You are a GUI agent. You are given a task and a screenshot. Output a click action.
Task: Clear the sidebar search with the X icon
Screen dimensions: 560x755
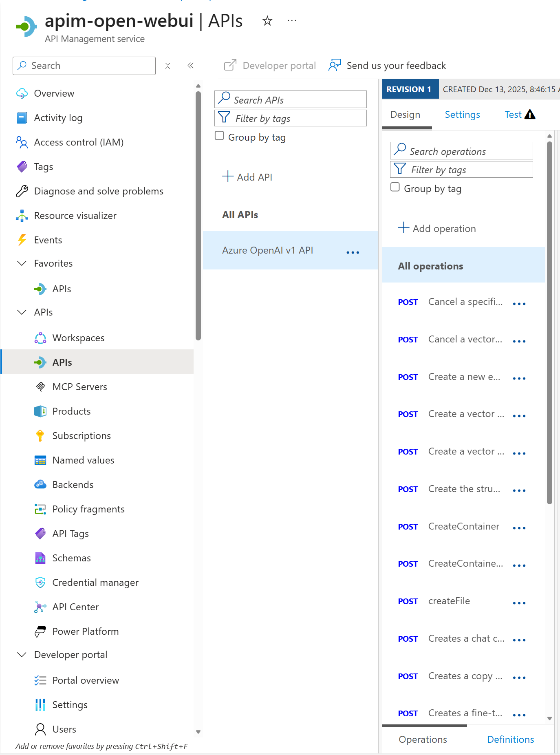(x=168, y=66)
